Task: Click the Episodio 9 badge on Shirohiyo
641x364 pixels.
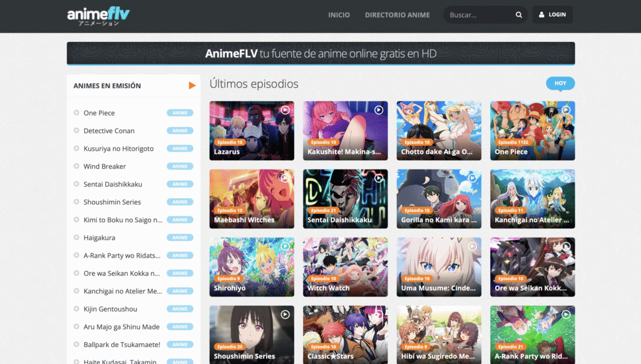Action: pos(228,278)
